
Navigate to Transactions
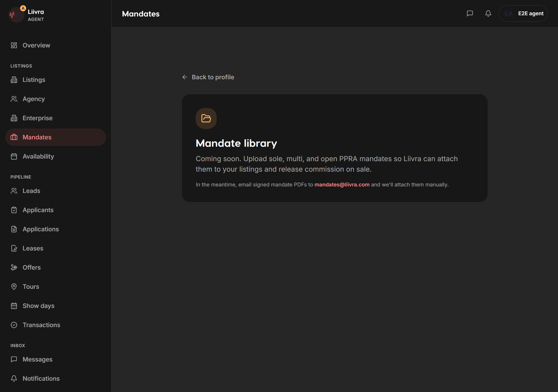point(56,325)
